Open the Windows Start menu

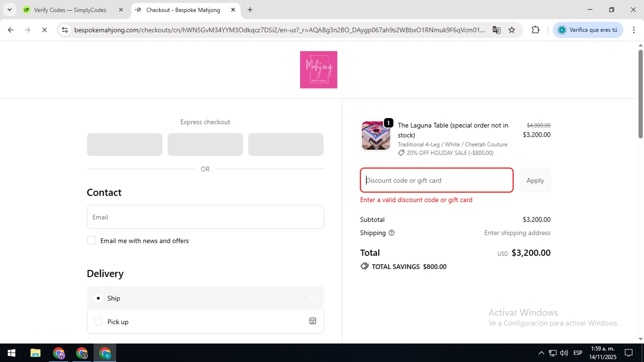12,353
